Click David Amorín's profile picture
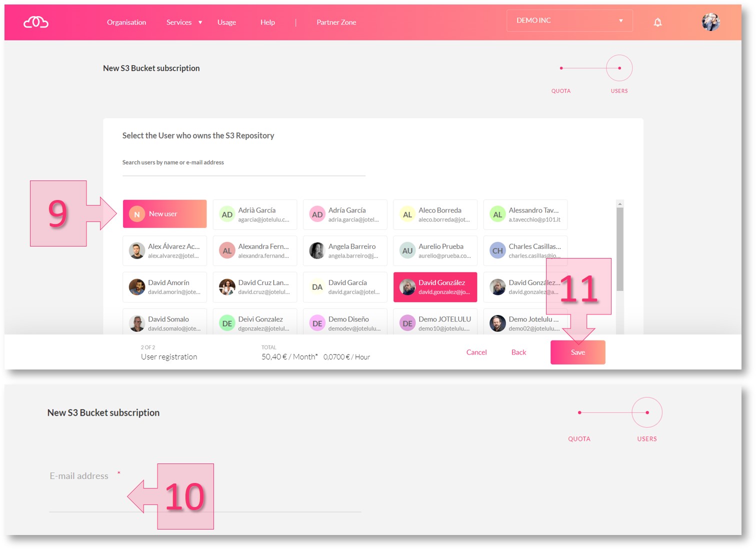This screenshot has height=550, width=756. tap(136, 286)
